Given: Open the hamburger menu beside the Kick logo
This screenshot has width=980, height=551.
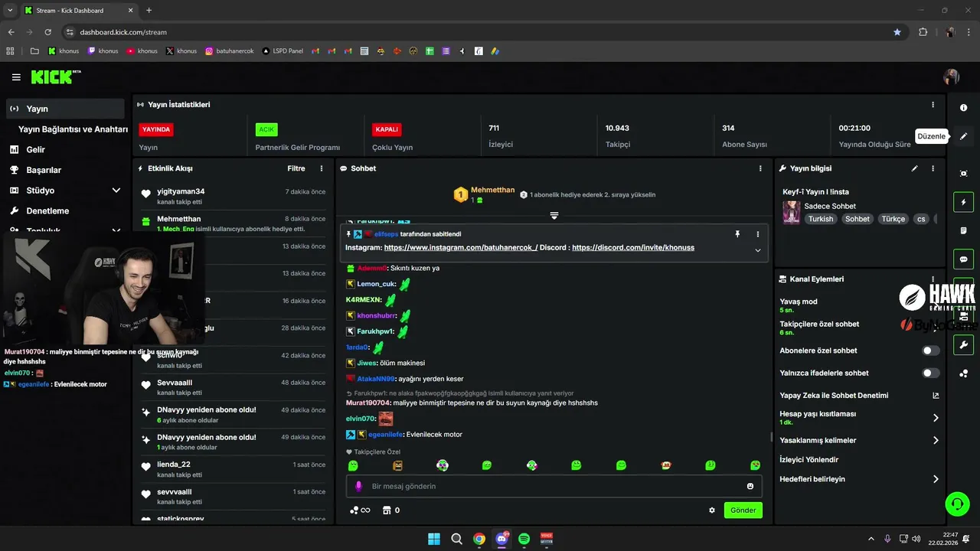Looking at the screenshot, I should pos(16,77).
